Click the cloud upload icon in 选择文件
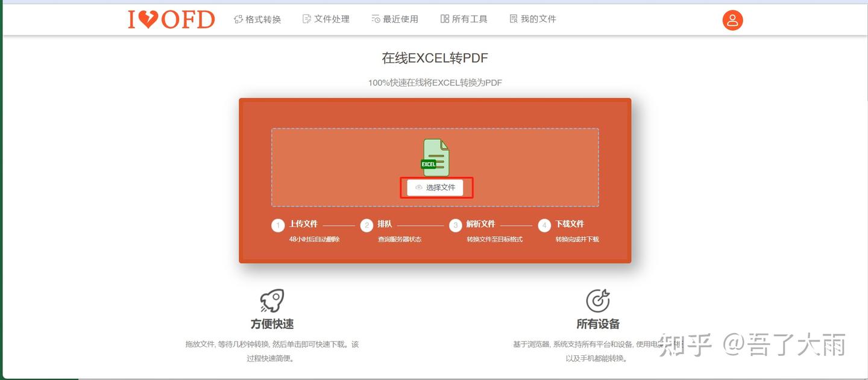 click(x=419, y=188)
